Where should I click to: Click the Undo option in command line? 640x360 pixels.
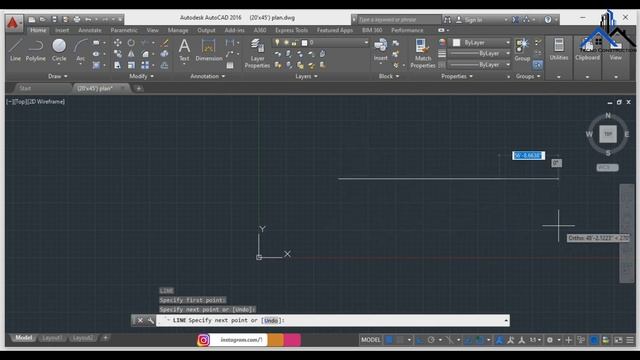pos(271,320)
